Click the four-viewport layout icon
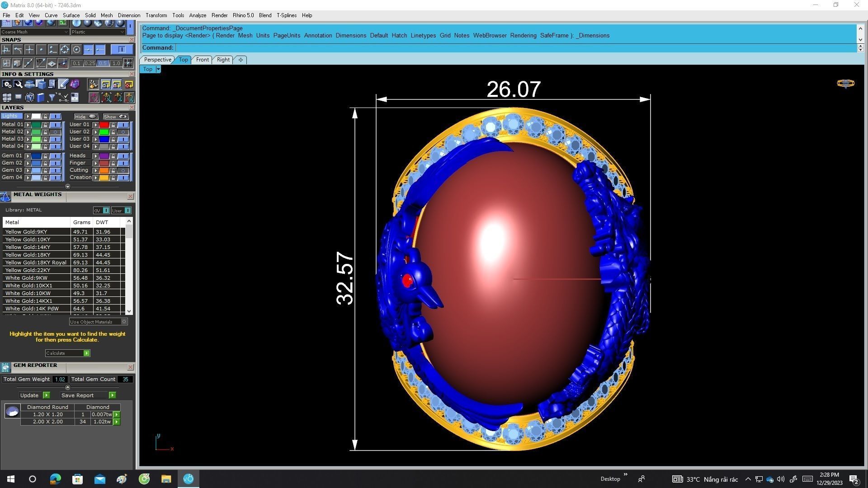The image size is (868, 488). pos(7,97)
